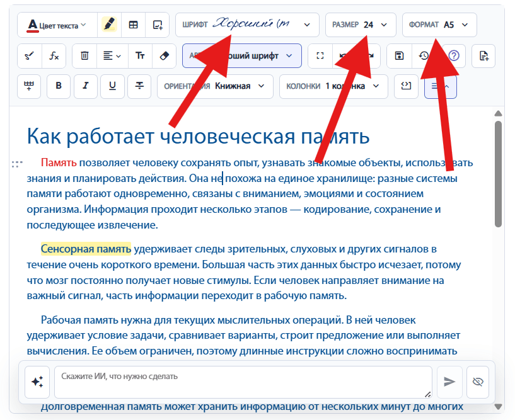Click the paragraph starting Рабочая память нужна
Viewport: 515px width, 420px height.
243,336
